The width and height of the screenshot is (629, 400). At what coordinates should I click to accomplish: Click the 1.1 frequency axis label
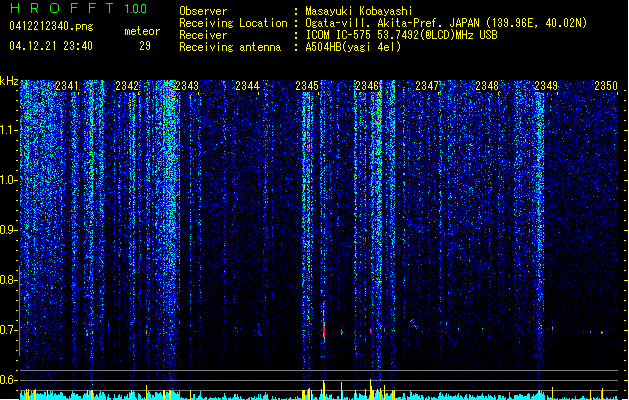coord(9,130)
